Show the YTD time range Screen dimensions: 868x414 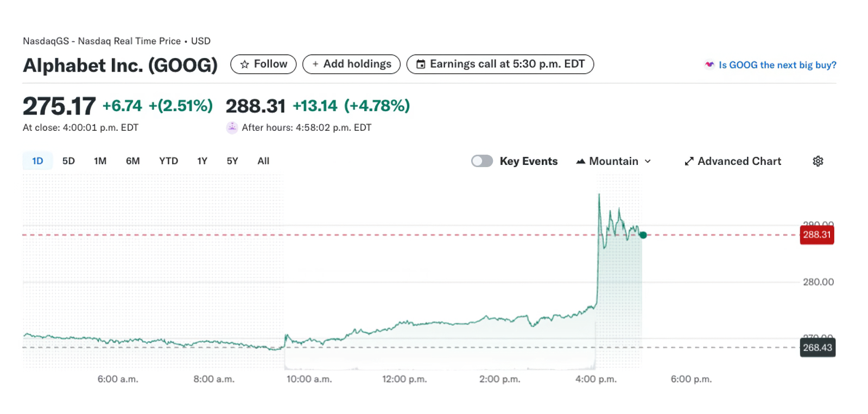[x=169, y=161]
